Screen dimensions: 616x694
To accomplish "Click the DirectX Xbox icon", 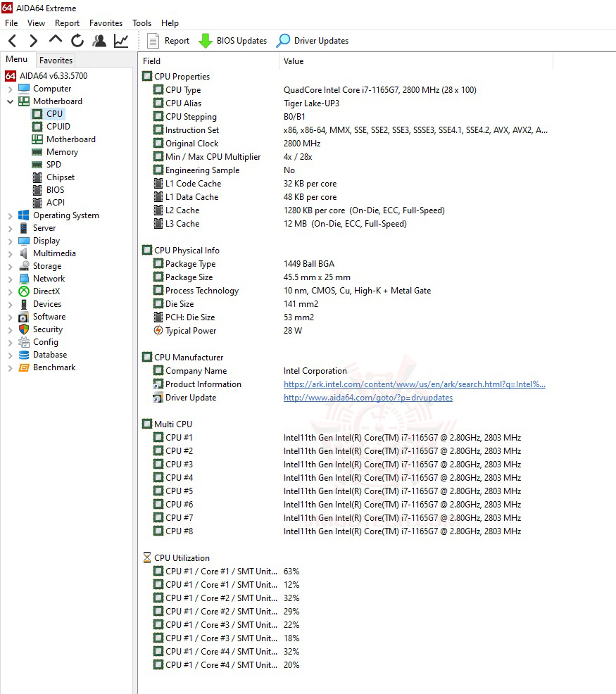I will click(x=24, y=291).
